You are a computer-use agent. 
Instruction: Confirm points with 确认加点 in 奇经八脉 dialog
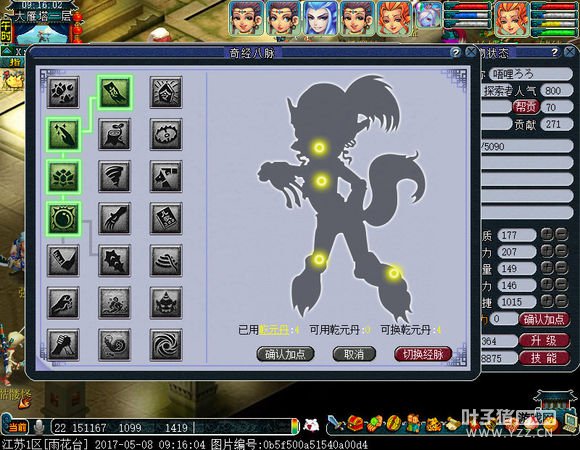[x=285, y=354]
